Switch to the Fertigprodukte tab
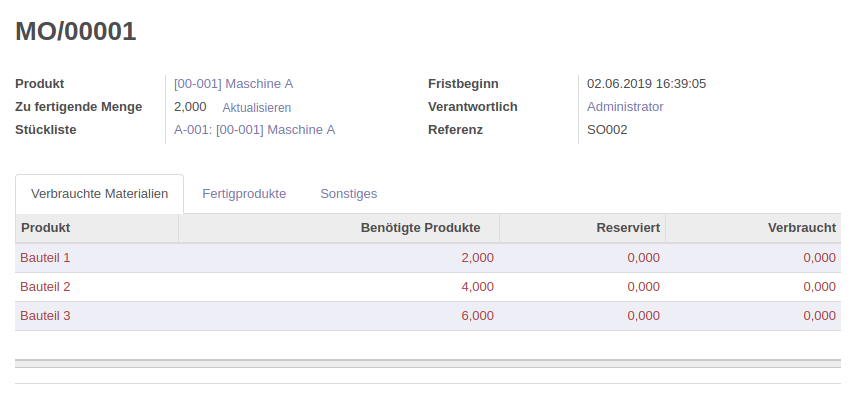Screen dimensions: 853x393 [x=244, y=194]
